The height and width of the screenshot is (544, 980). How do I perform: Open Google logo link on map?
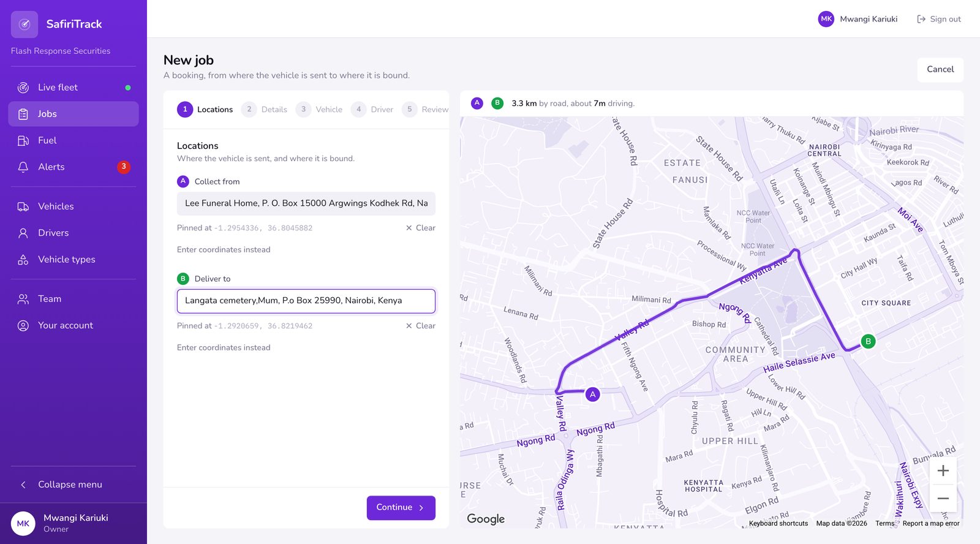tap(486, 519)
